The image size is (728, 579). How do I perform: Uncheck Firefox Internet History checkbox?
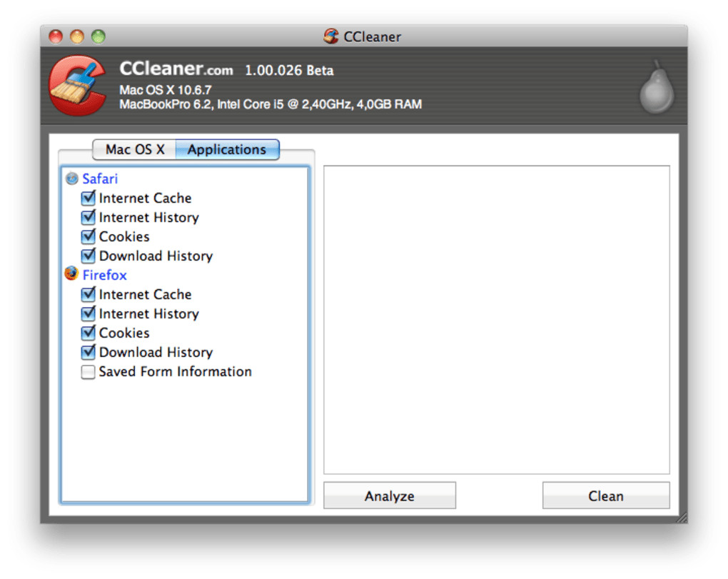(x=88, y=313)
